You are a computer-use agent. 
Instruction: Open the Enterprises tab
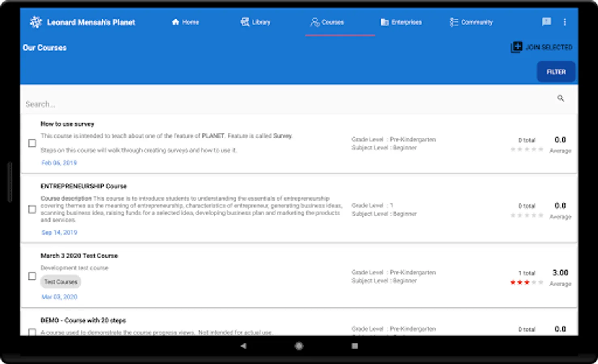tap(401, 22)
